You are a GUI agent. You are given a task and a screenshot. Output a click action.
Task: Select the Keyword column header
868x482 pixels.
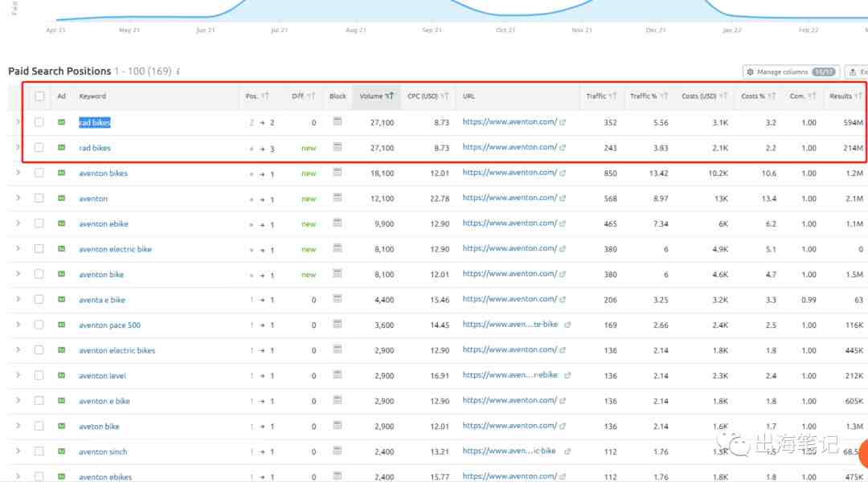coord(92,96)
